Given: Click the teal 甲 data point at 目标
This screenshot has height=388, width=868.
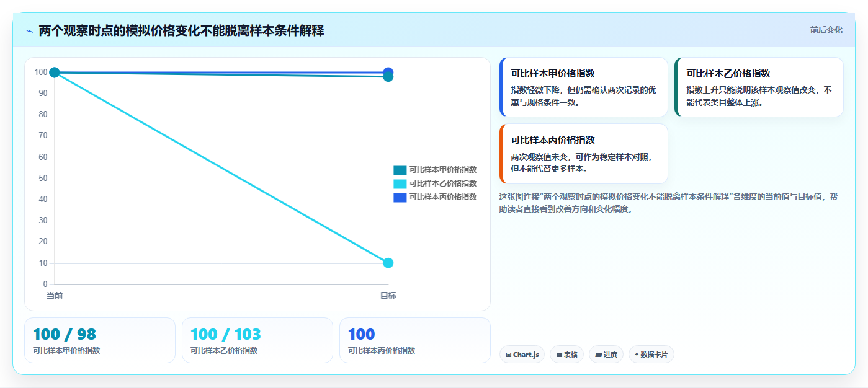Looking at the screenshot, I should click(388, 77).
